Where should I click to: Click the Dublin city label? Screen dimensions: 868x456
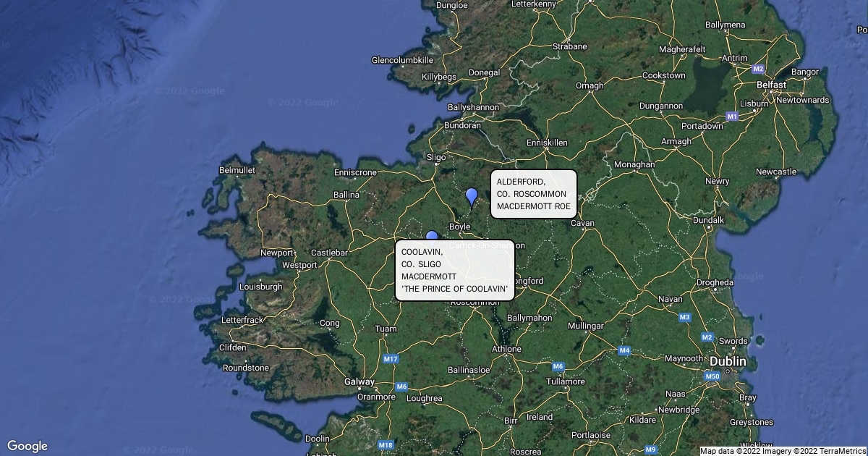click(728, 361)
